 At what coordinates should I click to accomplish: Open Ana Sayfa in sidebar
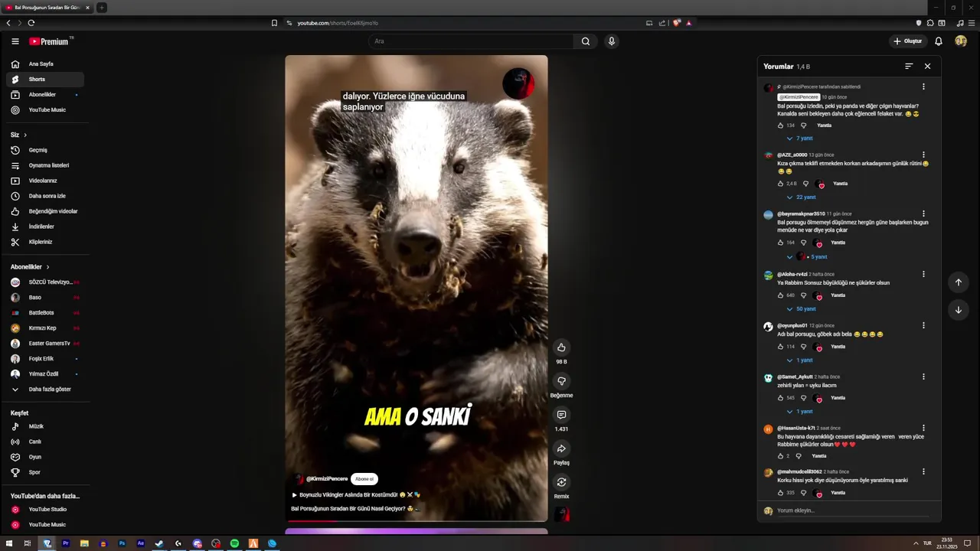[45, 64]
